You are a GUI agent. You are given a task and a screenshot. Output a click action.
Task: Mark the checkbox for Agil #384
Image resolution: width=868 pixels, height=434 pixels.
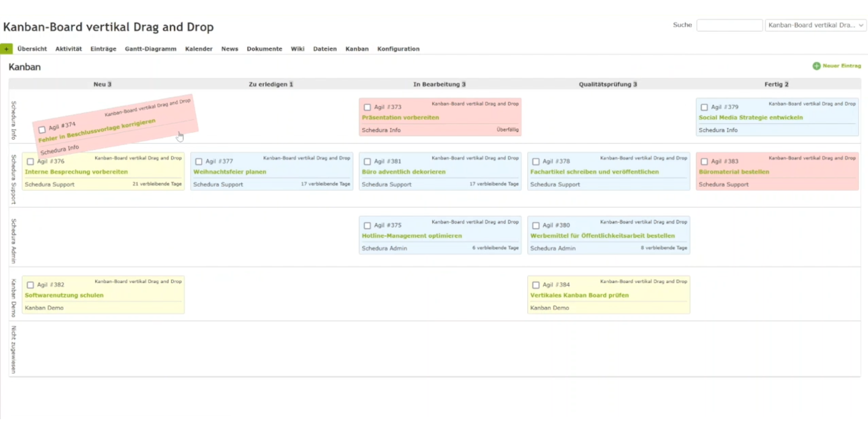point(536,285)
